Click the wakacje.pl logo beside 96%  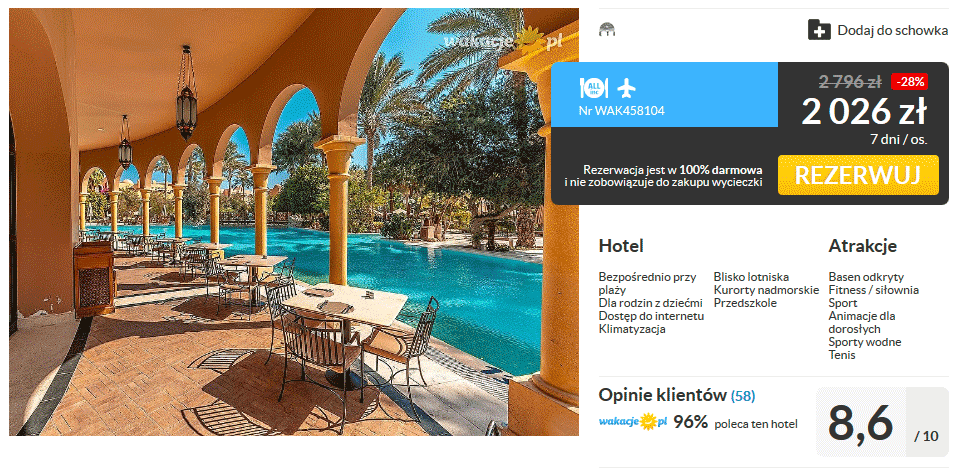(x=632, y=422)
